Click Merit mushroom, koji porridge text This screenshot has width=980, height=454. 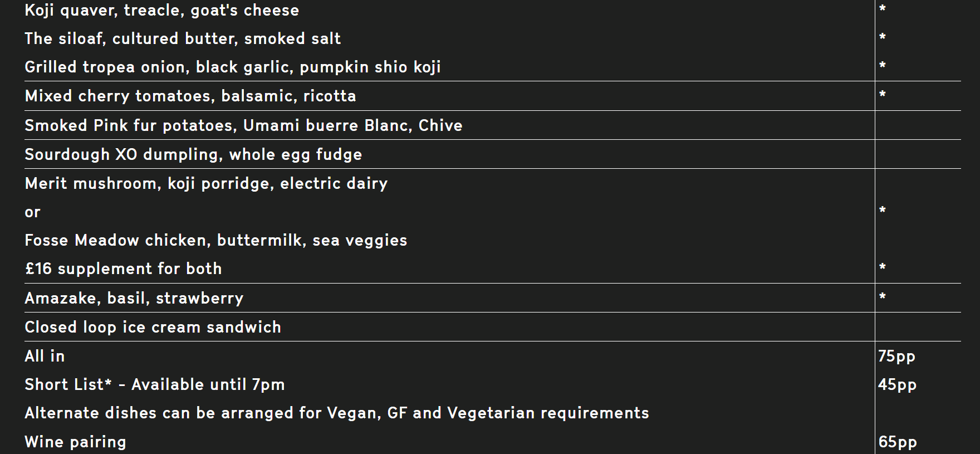pyautogui.click(x=206, y=184)
